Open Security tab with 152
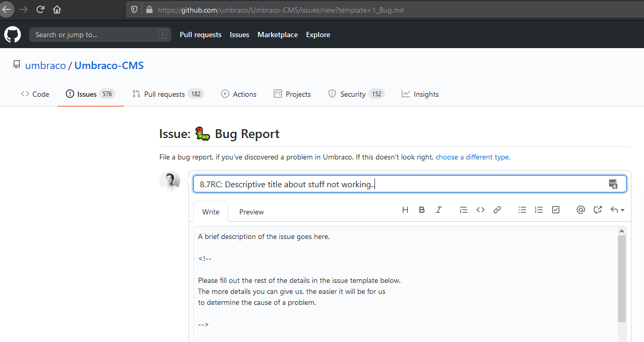 [356, 94]
